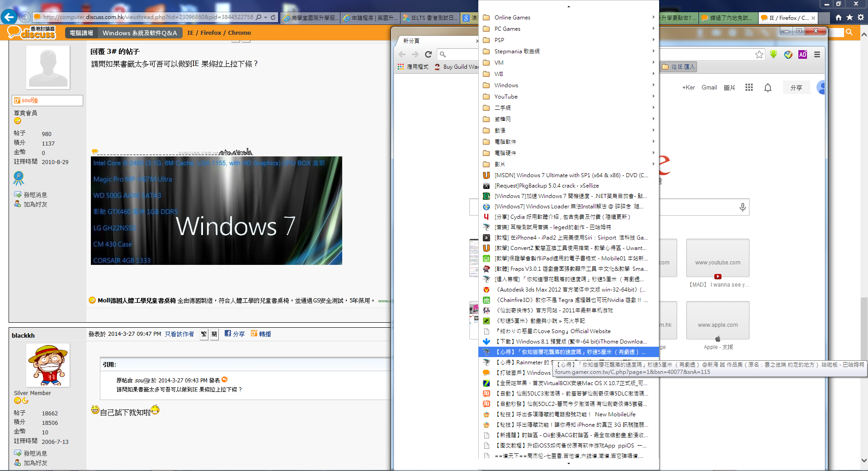This screenshot has width=868, height=471.
Task: Expand the 二手網 bookmark folder
Action: (x=569, y=108)
